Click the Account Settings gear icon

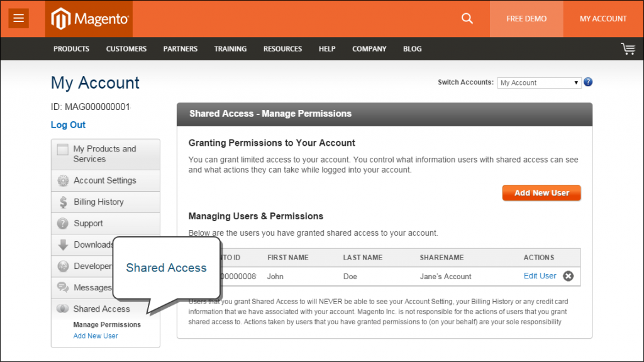point(63,180)
